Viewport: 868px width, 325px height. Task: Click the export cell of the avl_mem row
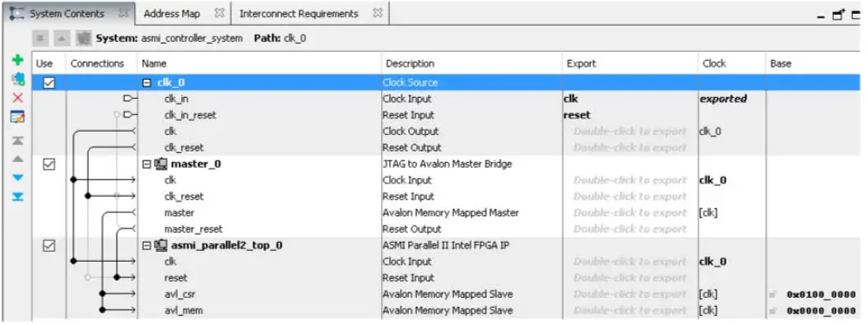pos(630,310)
